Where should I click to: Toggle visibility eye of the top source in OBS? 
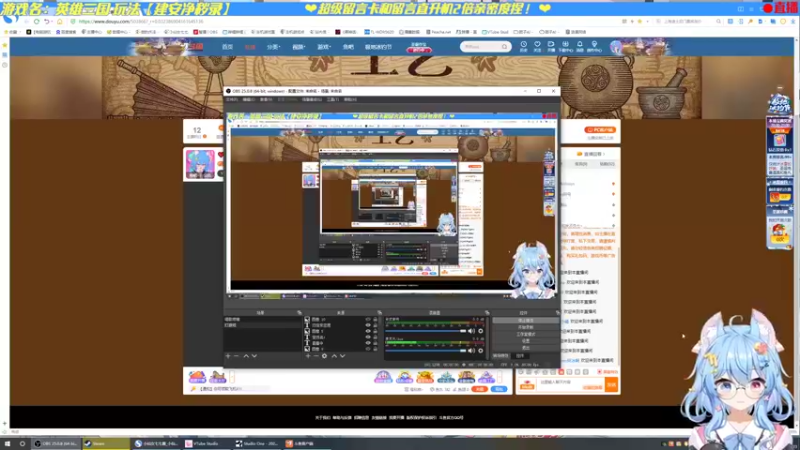pos(368,319)
